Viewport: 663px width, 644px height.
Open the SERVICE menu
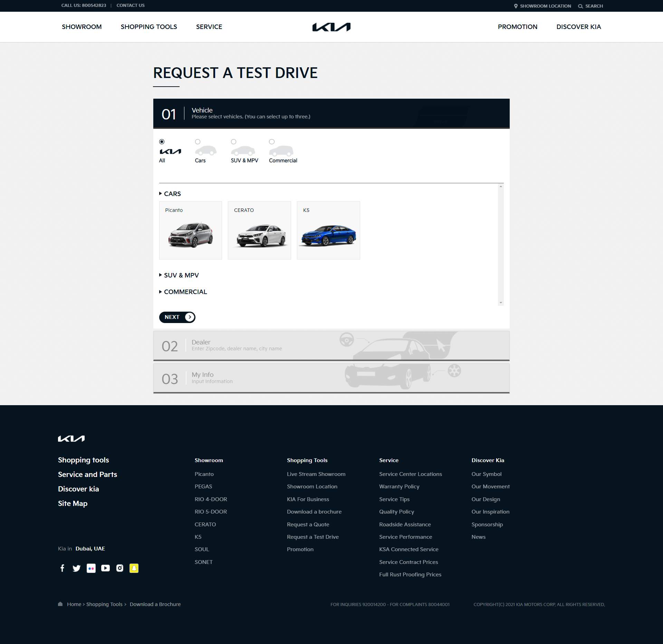[209, 27]
